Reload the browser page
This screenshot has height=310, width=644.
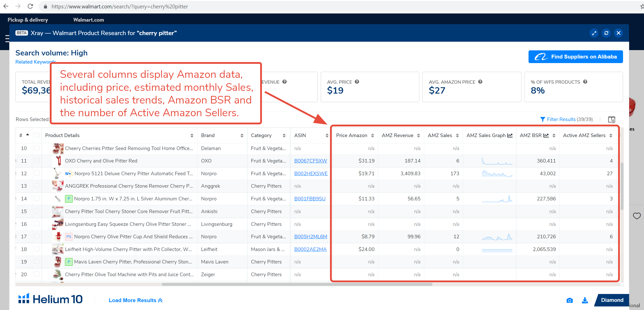30,6
